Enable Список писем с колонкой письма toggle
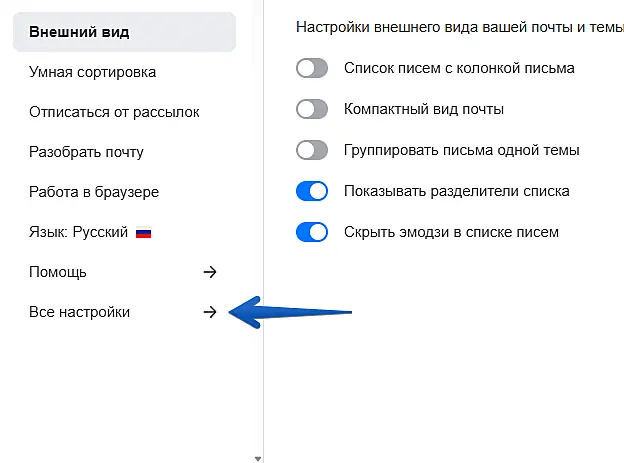 (312, 68)
